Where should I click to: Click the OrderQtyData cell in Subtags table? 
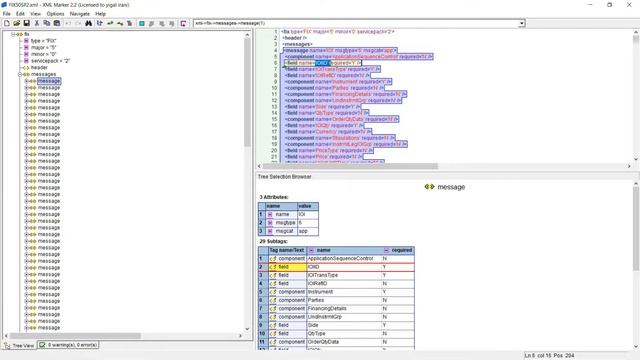pyautogui.click(x=344, y=342)
